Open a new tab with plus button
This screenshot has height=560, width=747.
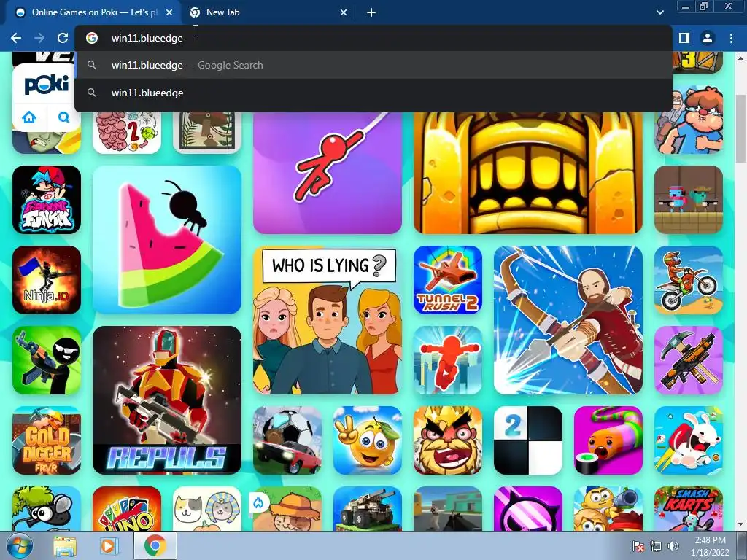coord(371,12)
